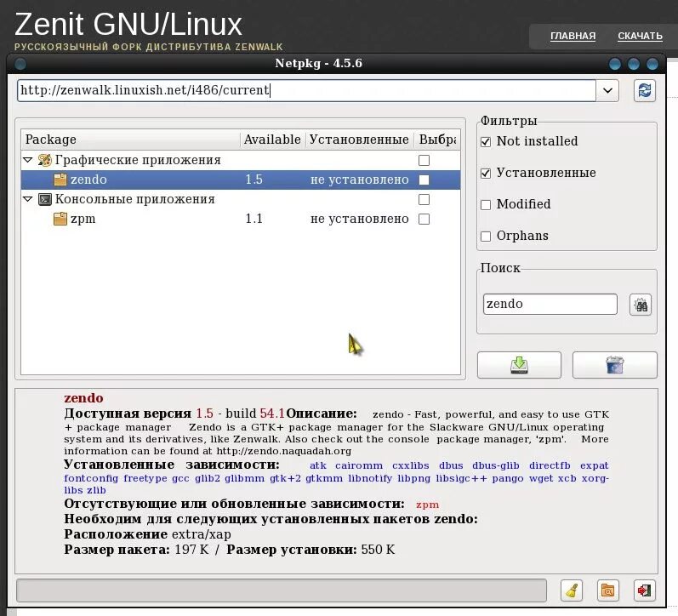Collapse the Графические приложения tree group
The width and height of the screenshot is (678, 616).
(x=28, y=160)
